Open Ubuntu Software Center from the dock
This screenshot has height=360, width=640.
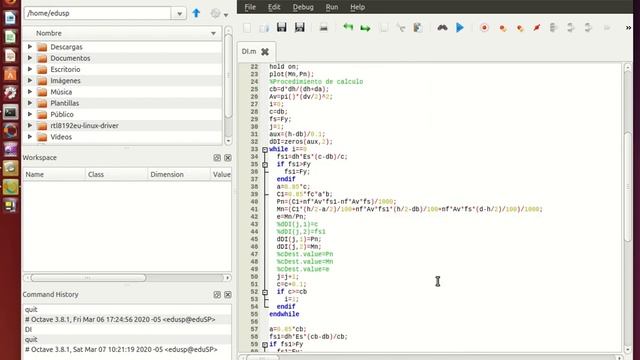click(10, 74)
